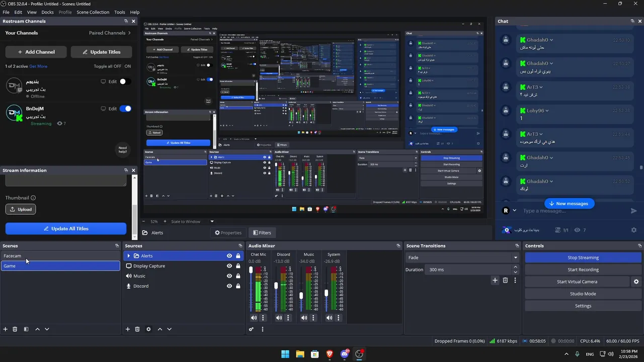Viewport: 644px width, 362px height.
Task: Enter Studio Mode
Action: [x=583, y=294]
